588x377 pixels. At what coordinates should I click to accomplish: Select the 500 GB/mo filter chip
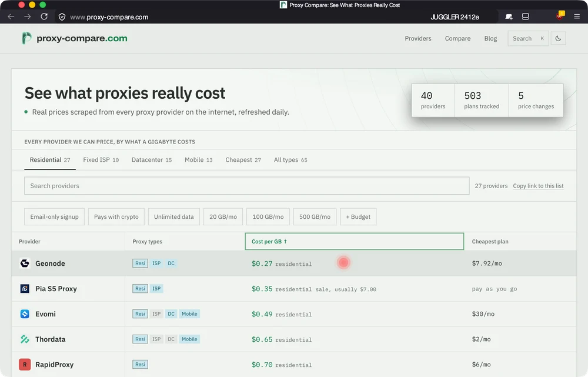coord(315,216)
